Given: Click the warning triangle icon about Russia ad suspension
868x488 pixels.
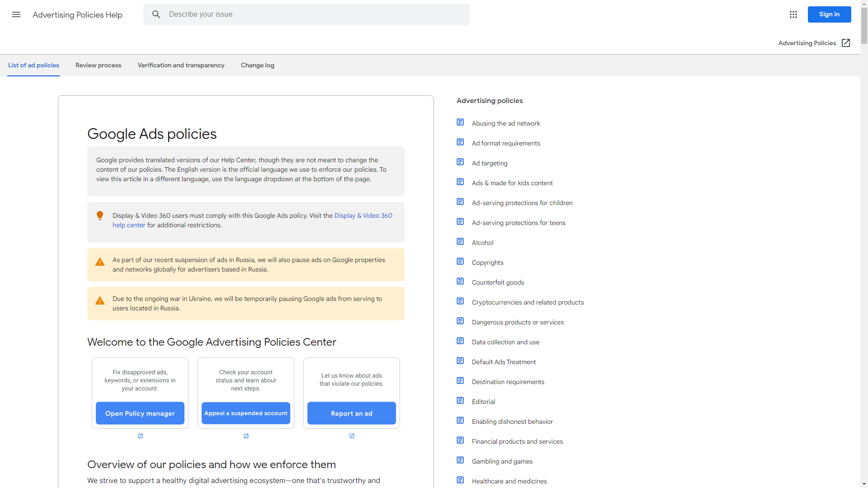Looking at the screenshot, I should pos(100,262).
